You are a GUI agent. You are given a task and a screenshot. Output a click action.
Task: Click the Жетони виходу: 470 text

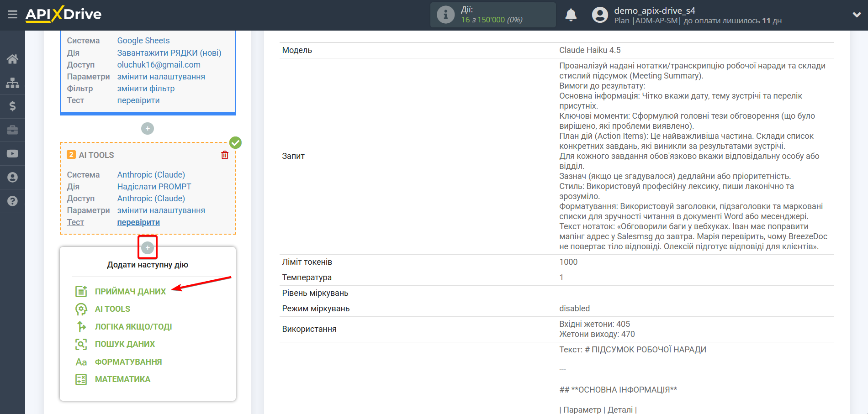point(597,334)
